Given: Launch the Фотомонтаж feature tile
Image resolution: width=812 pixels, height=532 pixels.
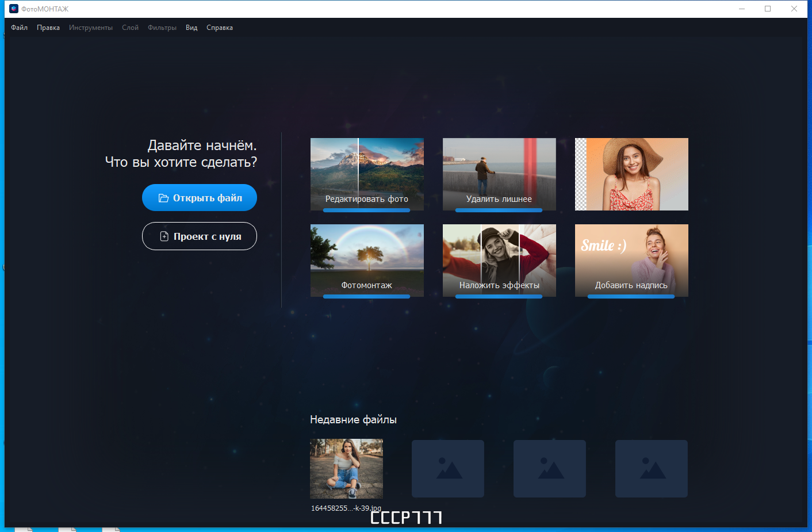Looking at the screenshot, I should point(366,261).
